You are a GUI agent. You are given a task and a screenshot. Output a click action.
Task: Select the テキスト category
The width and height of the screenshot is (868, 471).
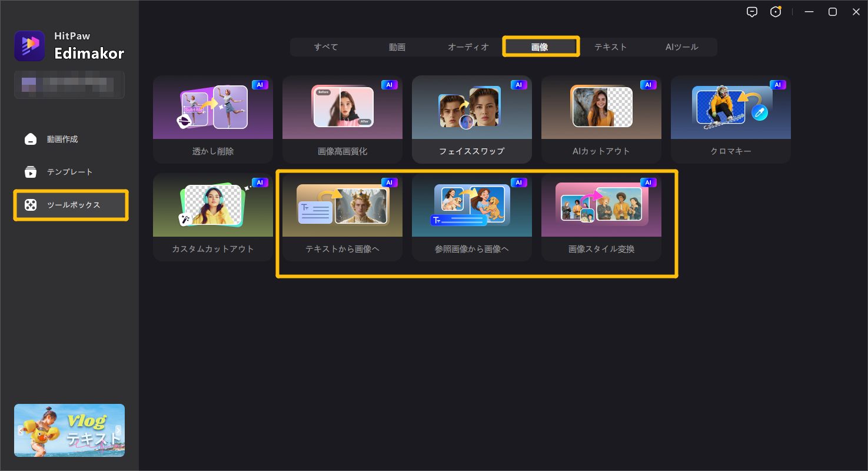point(610,47)
